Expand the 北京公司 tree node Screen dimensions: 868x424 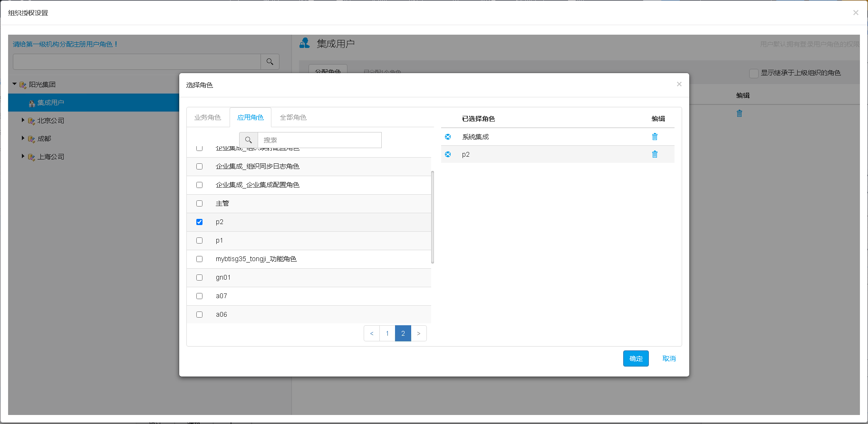(23, 121)
